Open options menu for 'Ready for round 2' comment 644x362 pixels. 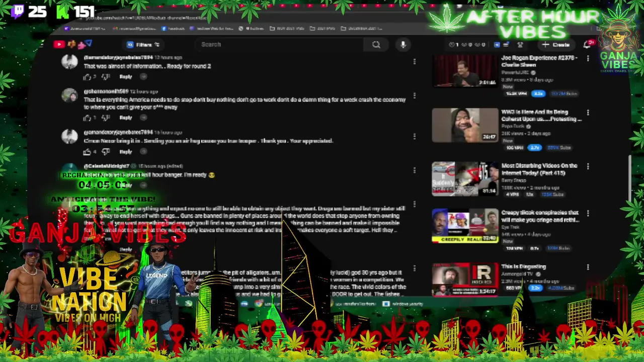(414, 61)
